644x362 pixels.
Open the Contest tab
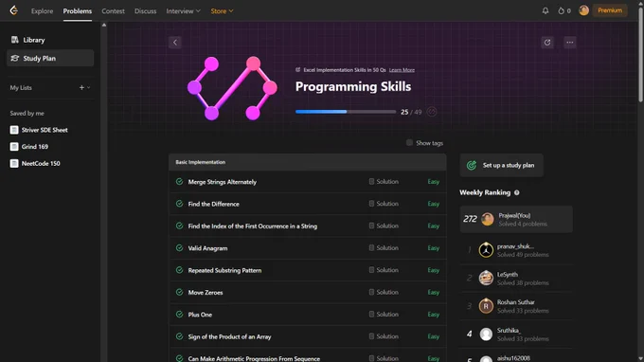pyautogui.click(x=113, y=11)
